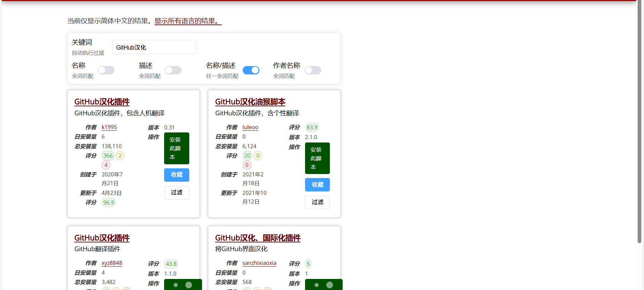The width and height of the screenshot is (644, 290).
Task: Click the update date 4月23日
Action: [112, 193]
